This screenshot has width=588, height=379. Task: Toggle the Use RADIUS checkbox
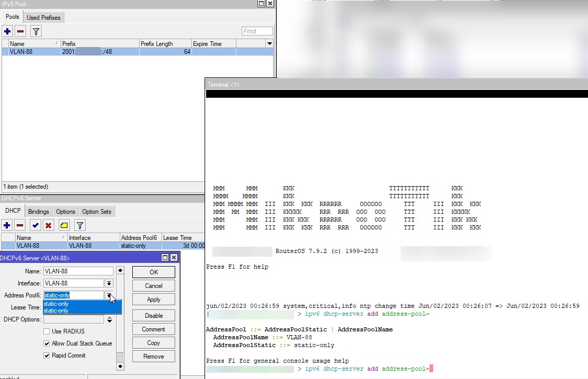(47, 331)
